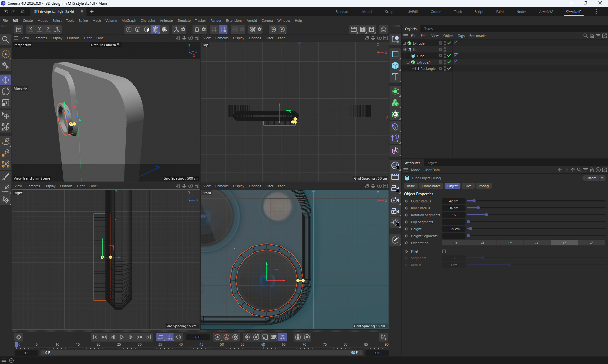Select the Move tool in left toolbar

tap(6, 80)
